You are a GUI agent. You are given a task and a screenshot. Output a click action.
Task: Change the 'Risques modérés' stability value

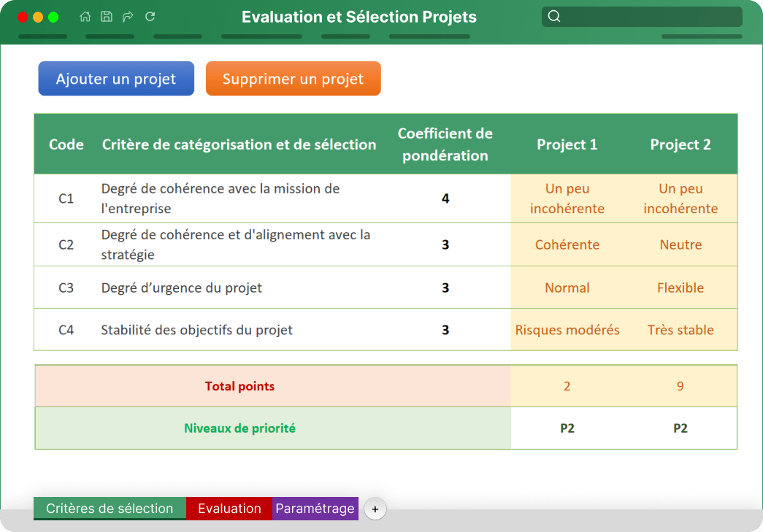pos(567,330)
